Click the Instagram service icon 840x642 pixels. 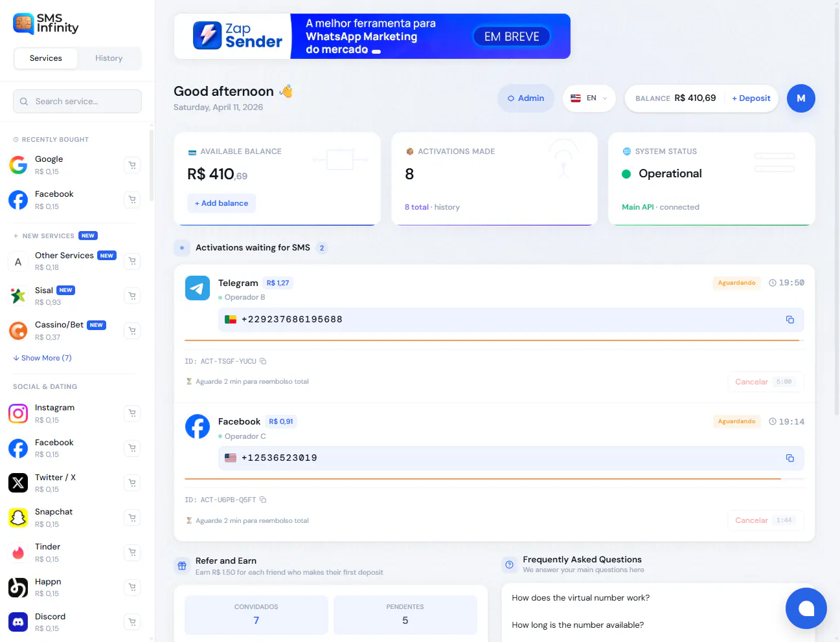(18, 414)
